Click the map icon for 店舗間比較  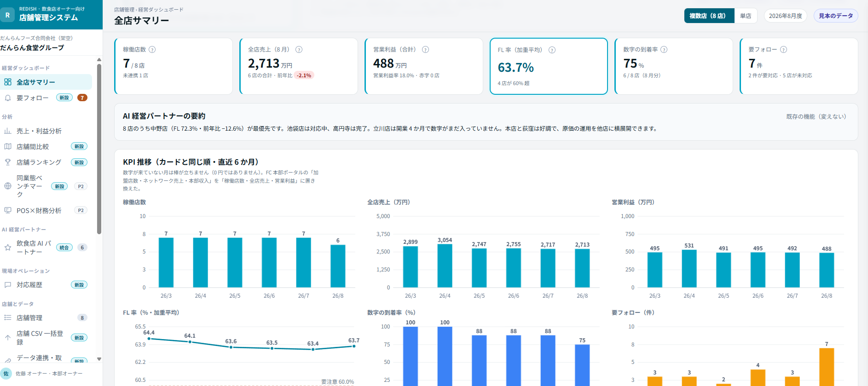click(8, 147)
